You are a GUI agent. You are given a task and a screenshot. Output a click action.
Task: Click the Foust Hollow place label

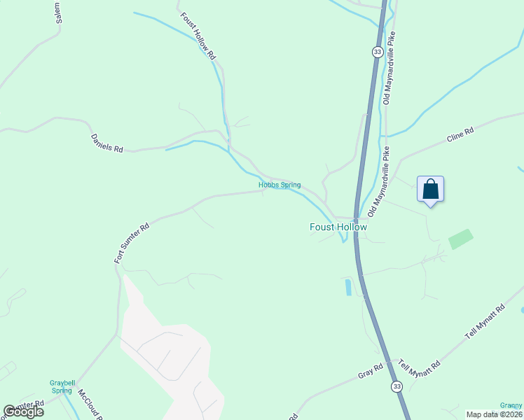pyautogui.click(x=338, y=227)
